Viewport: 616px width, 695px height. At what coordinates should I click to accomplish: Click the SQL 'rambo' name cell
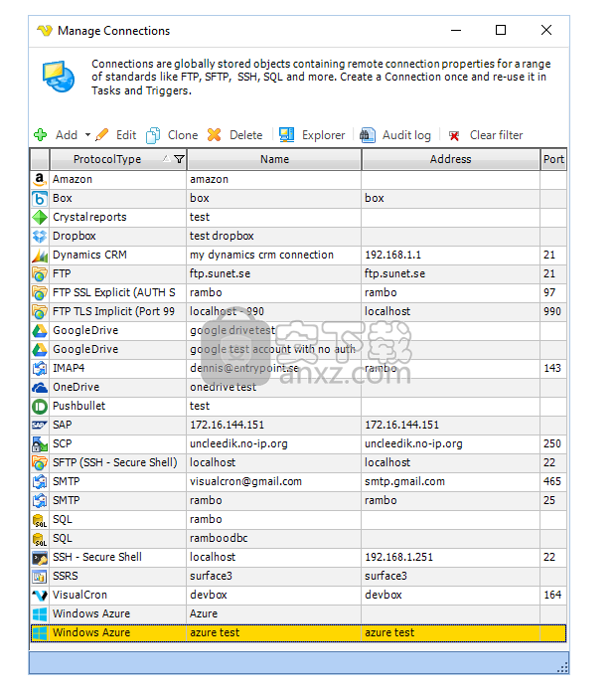274,519
